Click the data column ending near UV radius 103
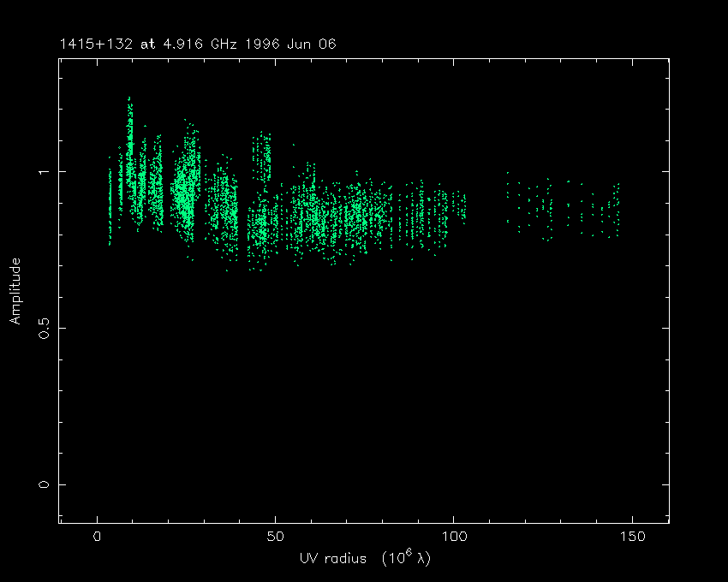Screen dimensions: 728x582 tap(463, 207)
